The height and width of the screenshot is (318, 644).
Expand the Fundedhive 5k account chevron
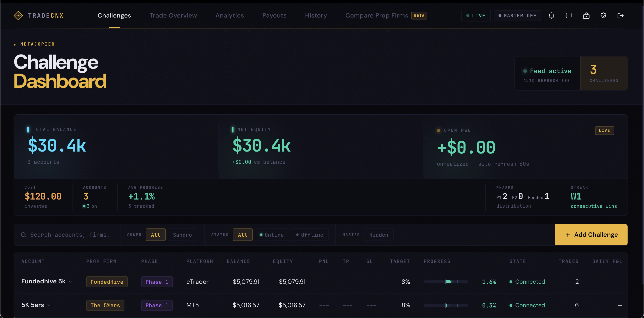tap(71, 282)
